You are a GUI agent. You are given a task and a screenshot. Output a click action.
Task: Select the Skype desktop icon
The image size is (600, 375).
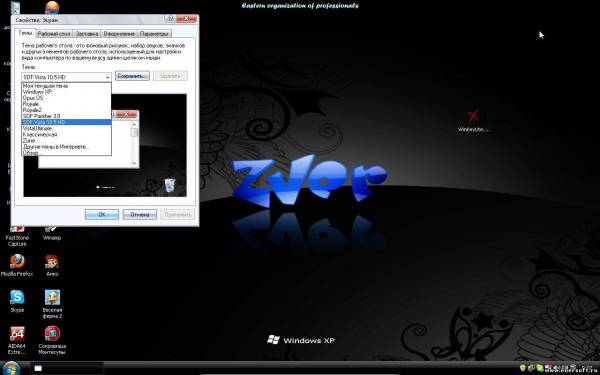[x=17, y=301]
